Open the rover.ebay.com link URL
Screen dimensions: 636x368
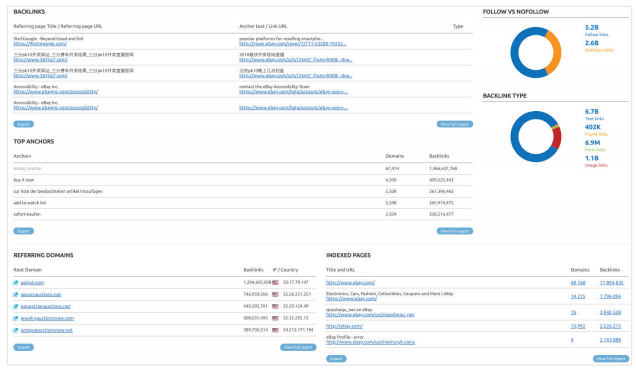(292, 43)
